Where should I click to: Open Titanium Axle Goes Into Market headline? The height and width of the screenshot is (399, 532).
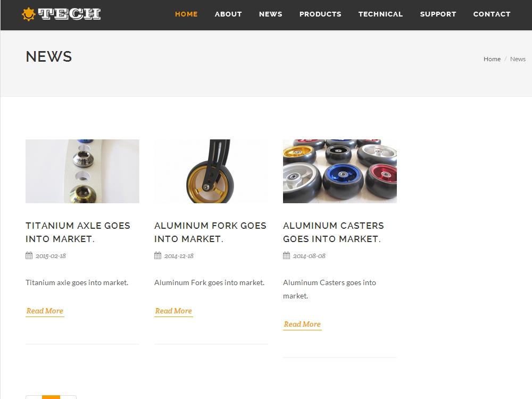78,232
